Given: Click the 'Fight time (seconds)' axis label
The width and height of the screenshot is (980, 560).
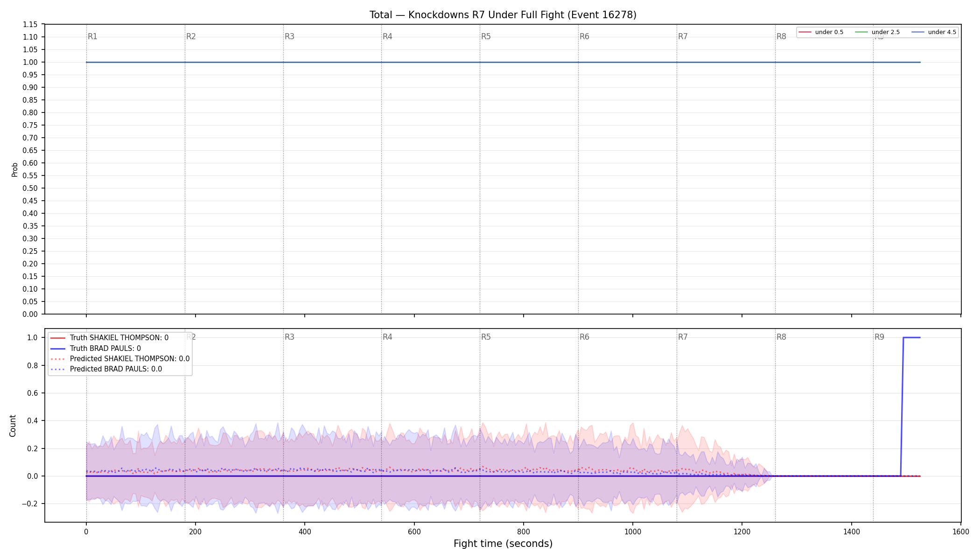Looking at the screenshot, I should 503,544.
